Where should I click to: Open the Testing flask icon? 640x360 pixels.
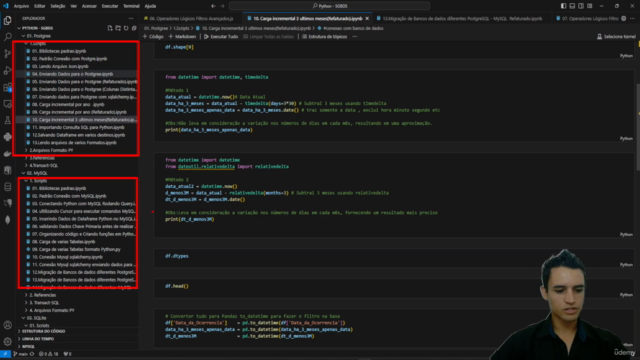(x=7, y=120)
